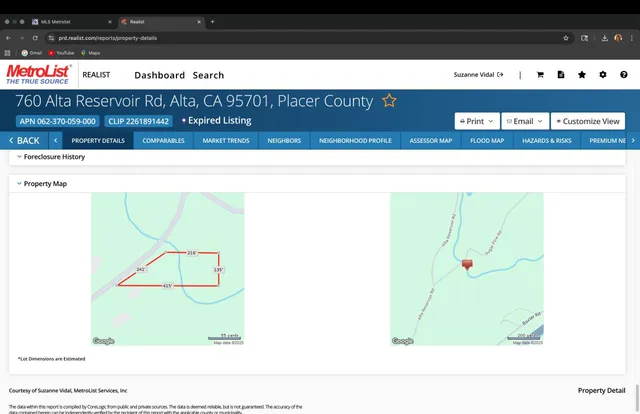Switch to the Comparables tab
Screen dimensions: 640x414
click(x=162, y=141)
